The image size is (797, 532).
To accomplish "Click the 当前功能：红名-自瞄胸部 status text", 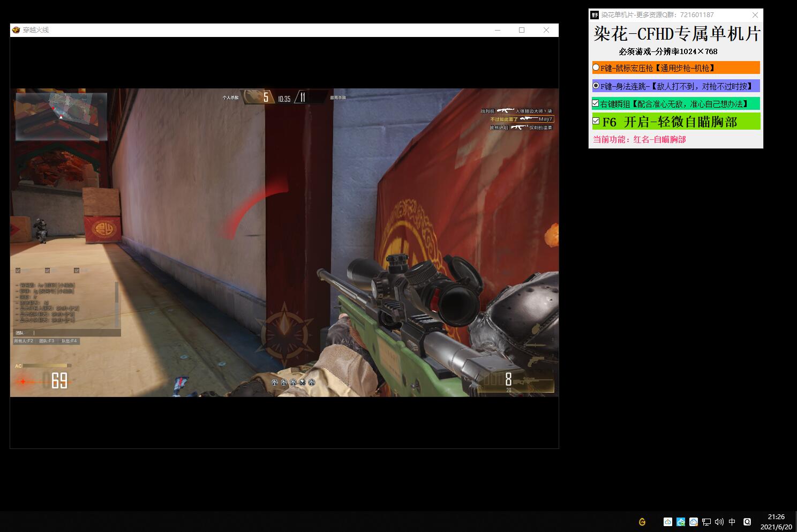I will point(639,139).
